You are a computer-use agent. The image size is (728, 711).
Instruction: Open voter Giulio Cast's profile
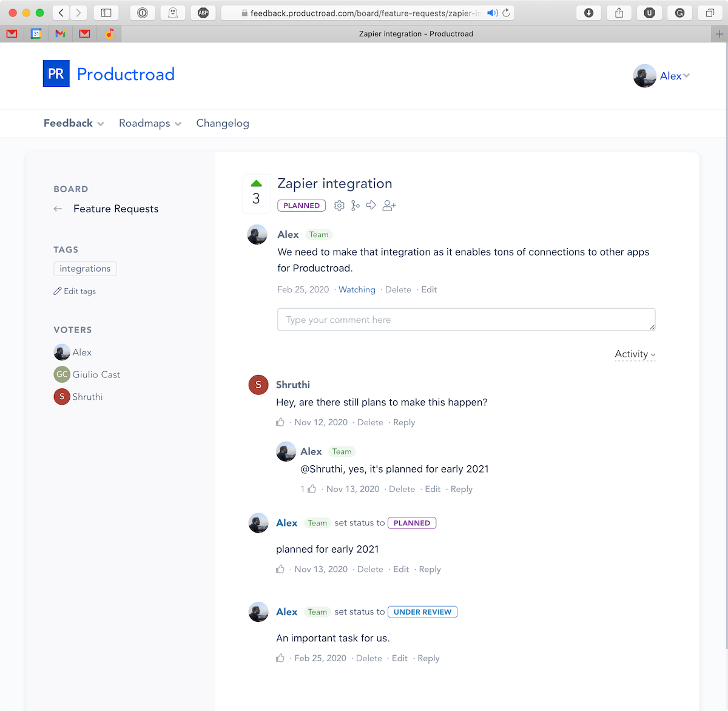pos(87,374)
